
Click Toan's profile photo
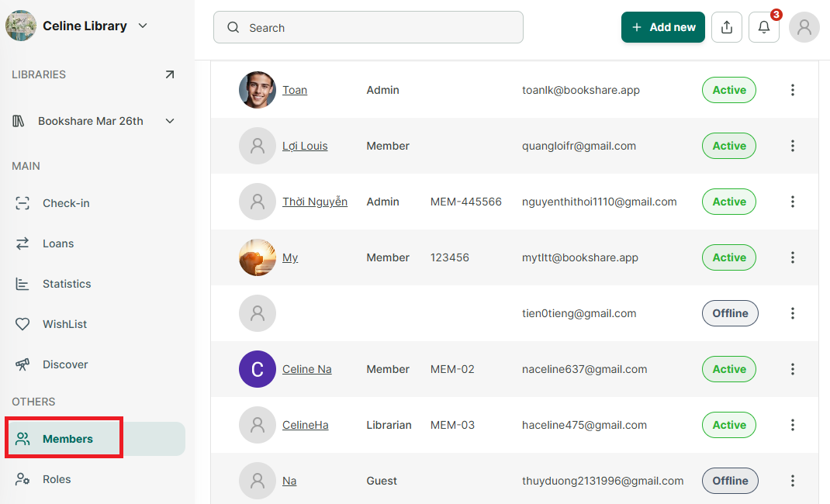[x=258, y=90]
